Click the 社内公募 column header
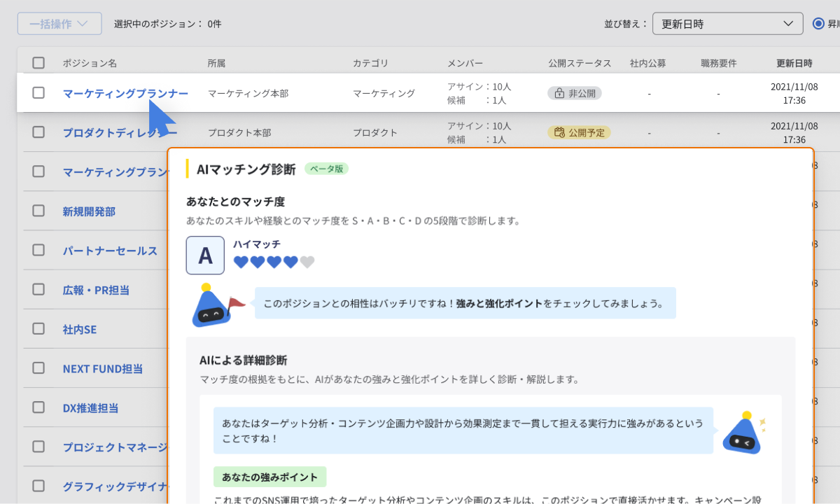This screenshot has width=840, height=504. (x=647, y=63)
